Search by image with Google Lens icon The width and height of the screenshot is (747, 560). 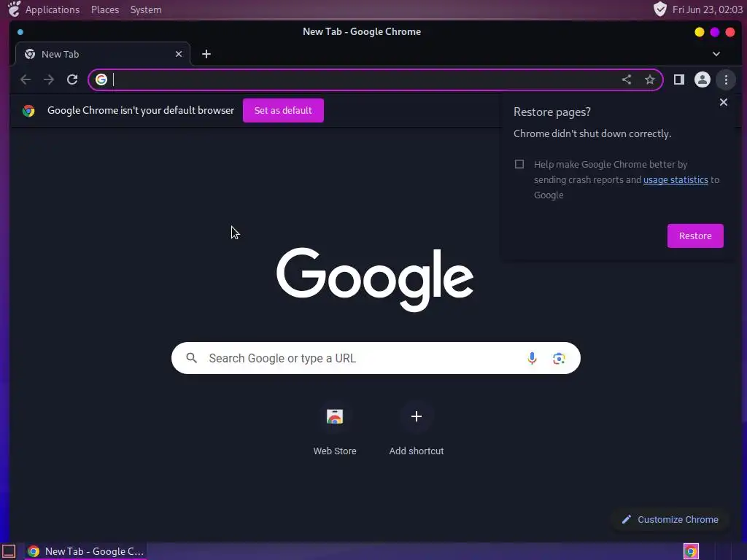(559, 358)
